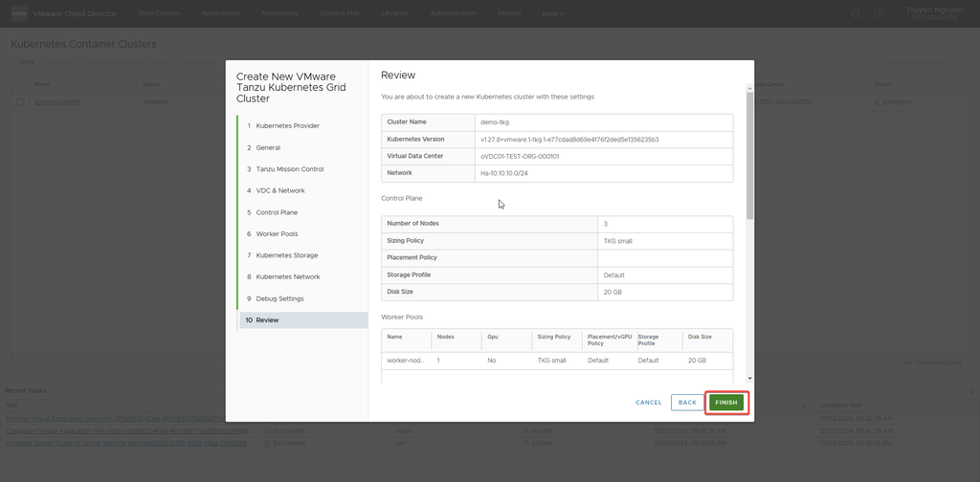Open step 3 Tanzu Mission Control
This screenshot has height=482, width=980.
click(x=289, y=169)
